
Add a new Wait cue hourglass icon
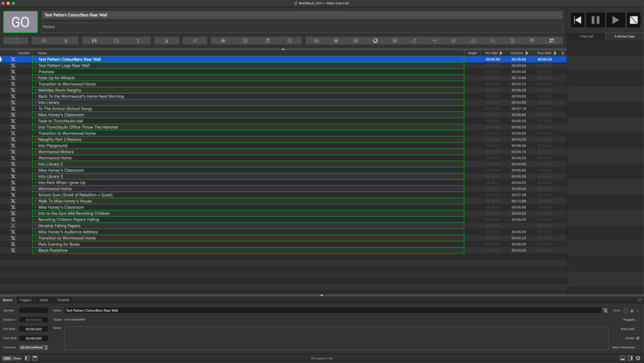(512, 40)
